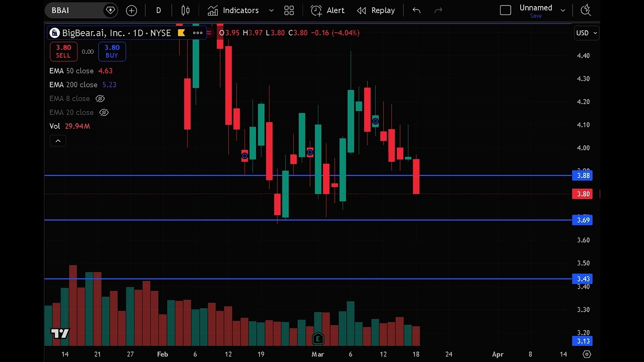Click the 3.69 horizontal line price label
The image size is (644, 362).
click(x=583, y=220)
